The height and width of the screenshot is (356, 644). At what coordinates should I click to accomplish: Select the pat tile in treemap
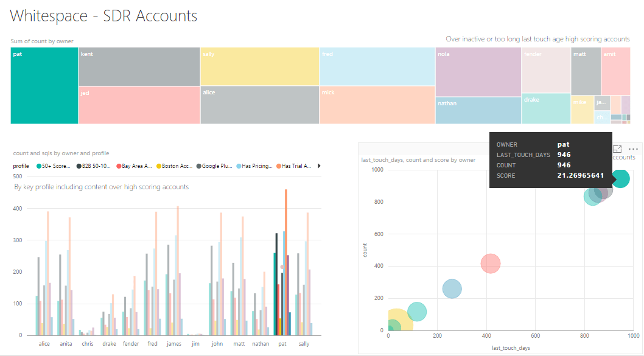(x=44, y=85)
